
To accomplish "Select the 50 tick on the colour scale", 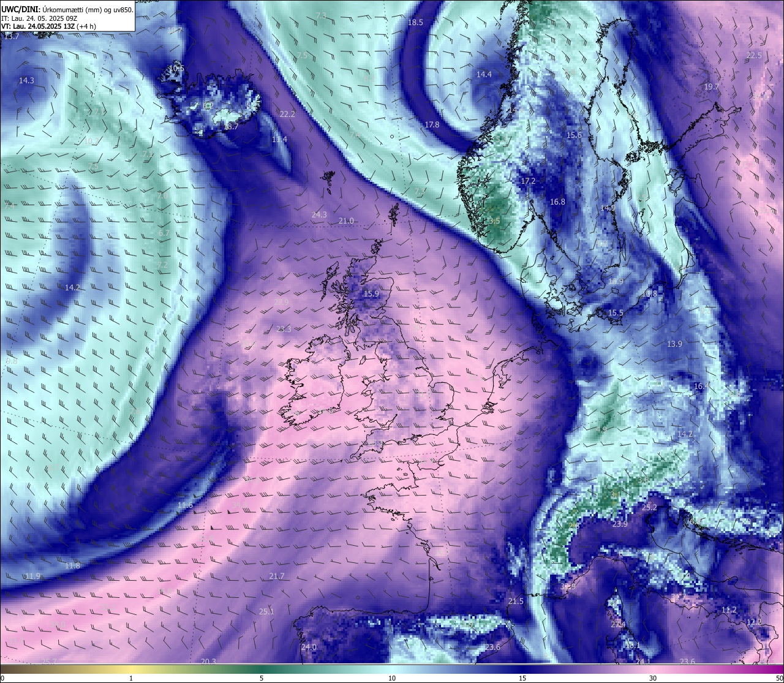I will [778, 677].
